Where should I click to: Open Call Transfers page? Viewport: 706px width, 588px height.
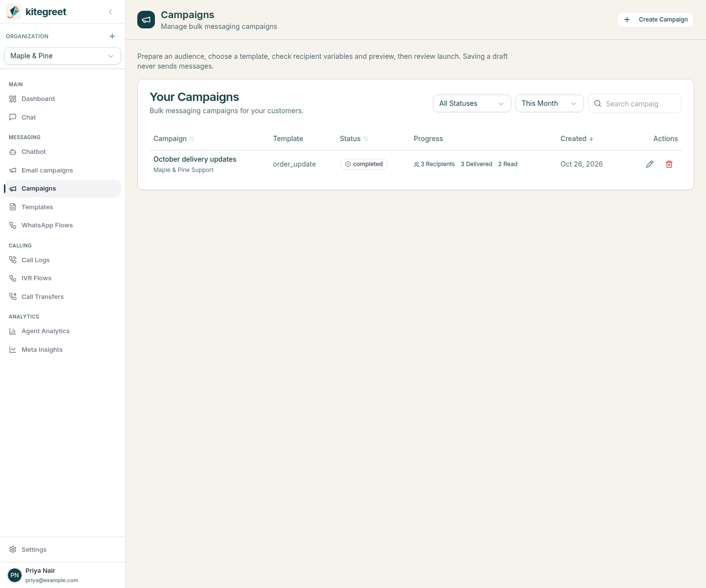click(62, 297)
